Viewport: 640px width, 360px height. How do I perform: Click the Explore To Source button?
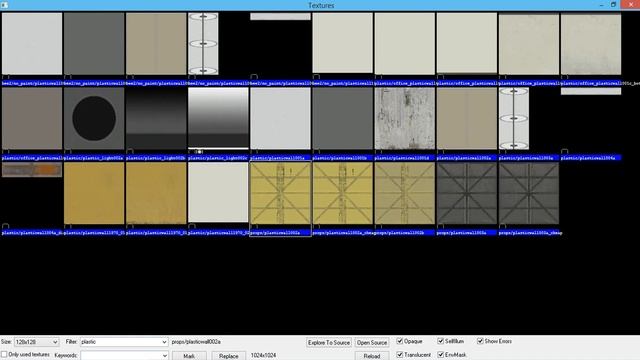(329, 342)
